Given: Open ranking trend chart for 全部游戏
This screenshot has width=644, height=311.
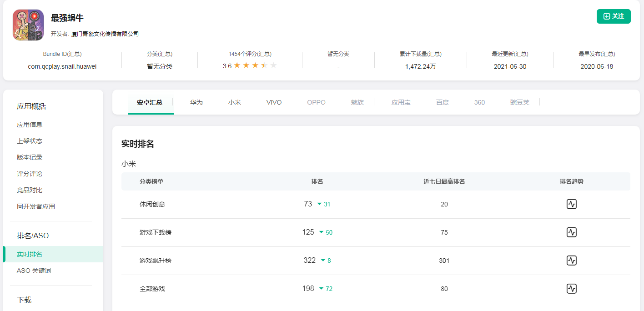Looking at the screenshot, I should click(x=571, y=289).
